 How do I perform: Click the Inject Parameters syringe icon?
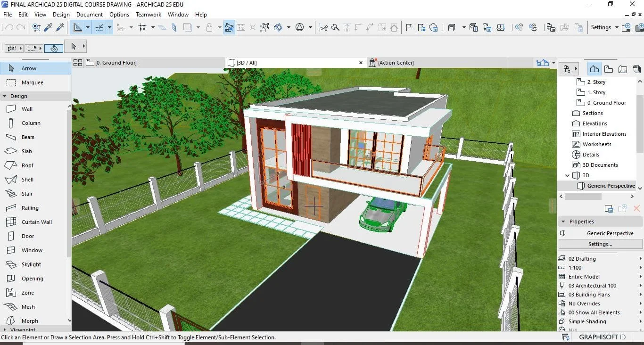(60, 27)
